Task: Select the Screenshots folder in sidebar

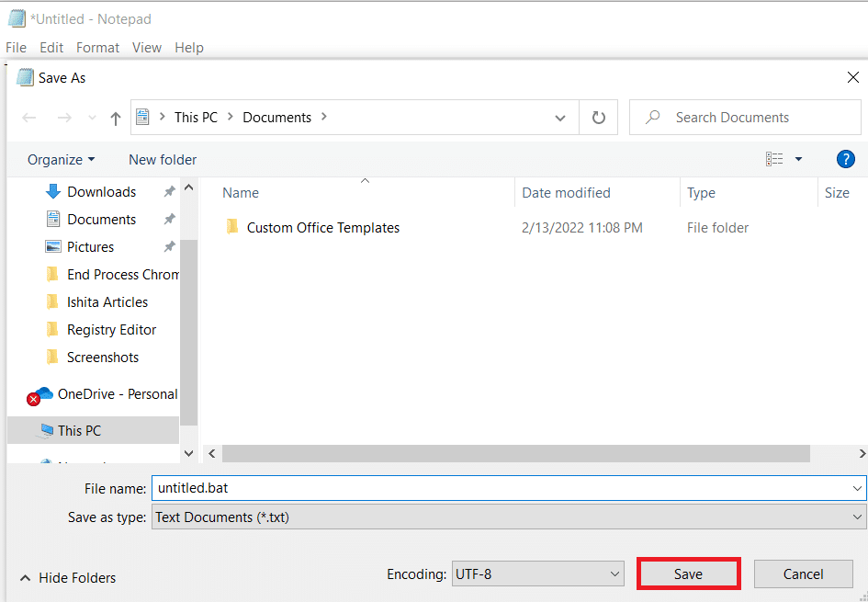Action: click(x=102, y=358)
